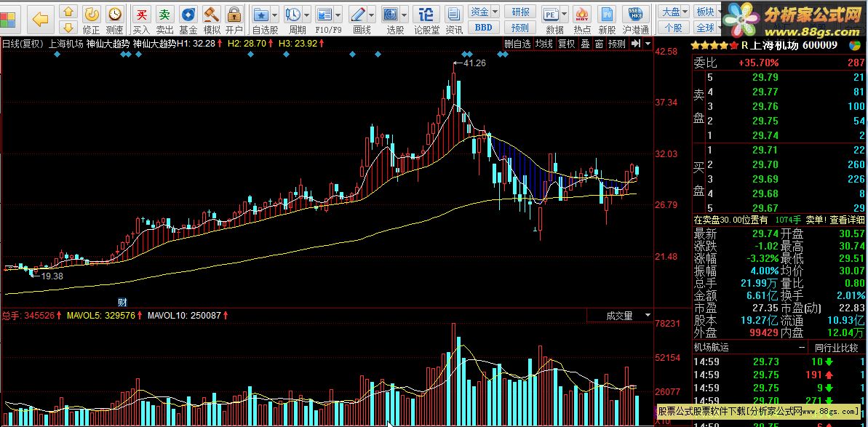Expand the 自选股 dropdown arrow
This screenshot has width=868, height=427.
tap(274, 15)
